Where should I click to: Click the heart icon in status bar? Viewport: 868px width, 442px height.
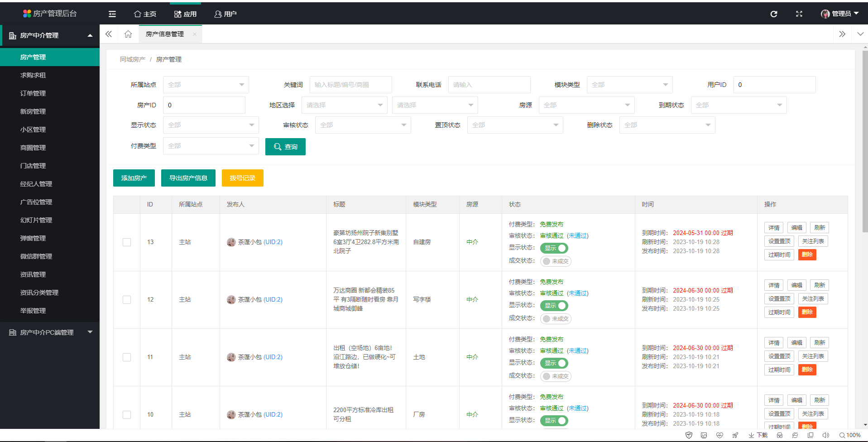(x=719, y=435)
